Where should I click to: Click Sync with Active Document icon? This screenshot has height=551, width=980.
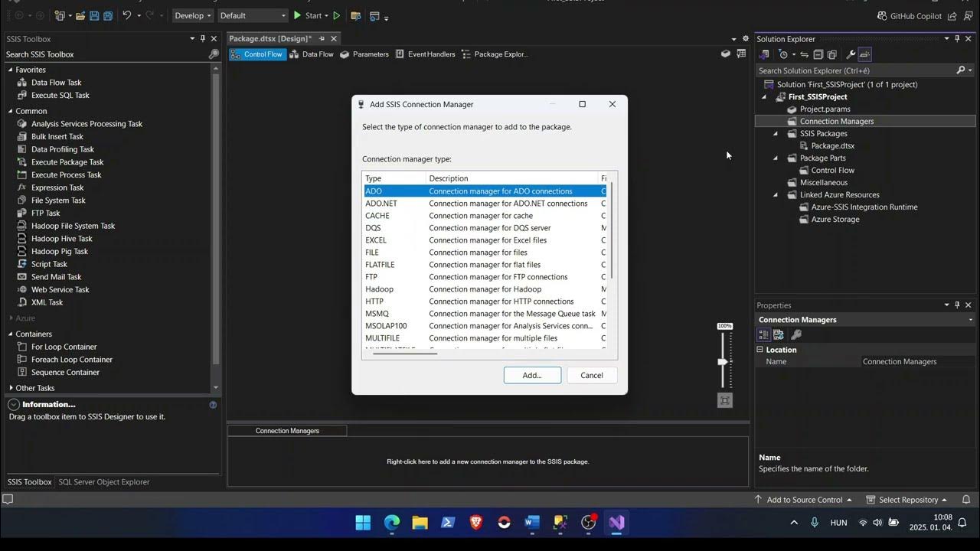805,54
